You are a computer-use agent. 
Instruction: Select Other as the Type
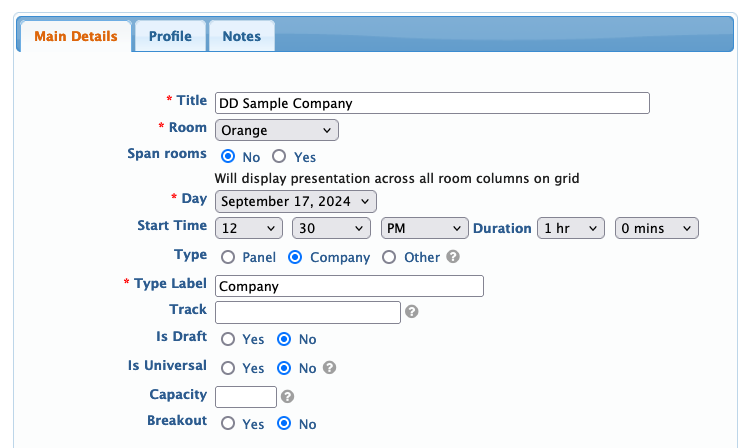(390, 257)
